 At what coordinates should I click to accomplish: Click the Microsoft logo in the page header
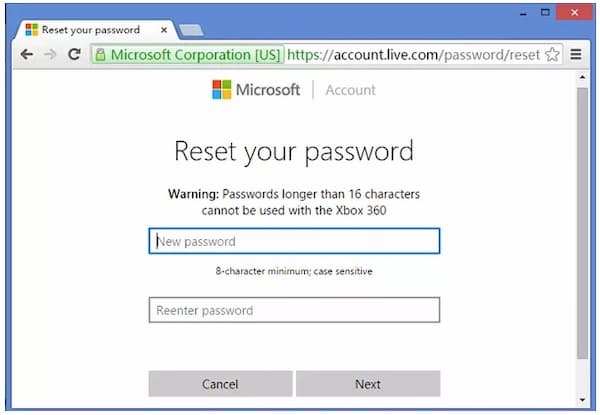point(256,90)
